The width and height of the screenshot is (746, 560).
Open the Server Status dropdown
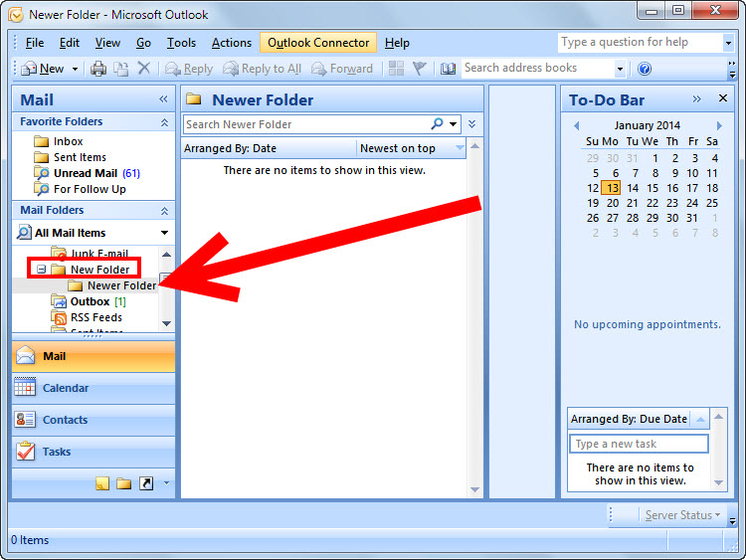(682, 515)
